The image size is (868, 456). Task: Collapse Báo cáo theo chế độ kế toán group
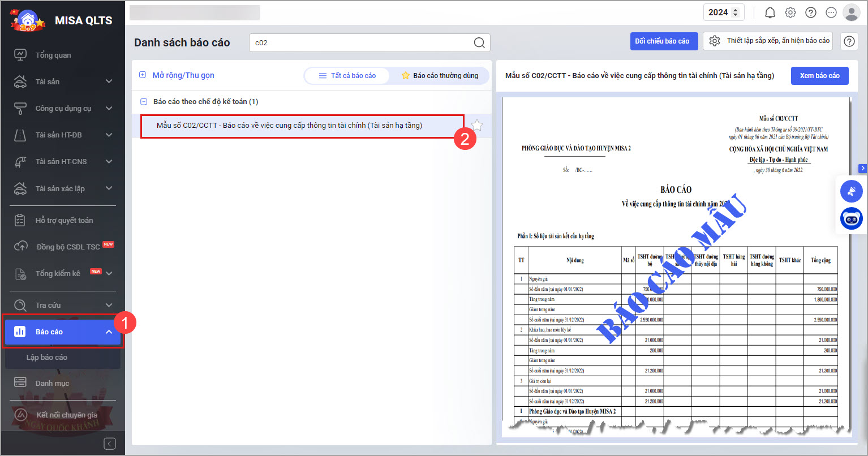tap(143, 102)
